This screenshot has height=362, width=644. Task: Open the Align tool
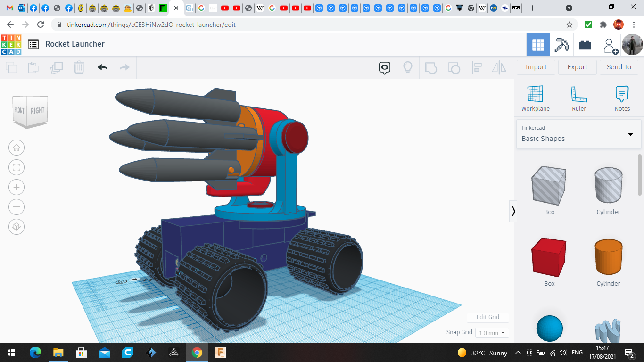[x=477, y=67]
